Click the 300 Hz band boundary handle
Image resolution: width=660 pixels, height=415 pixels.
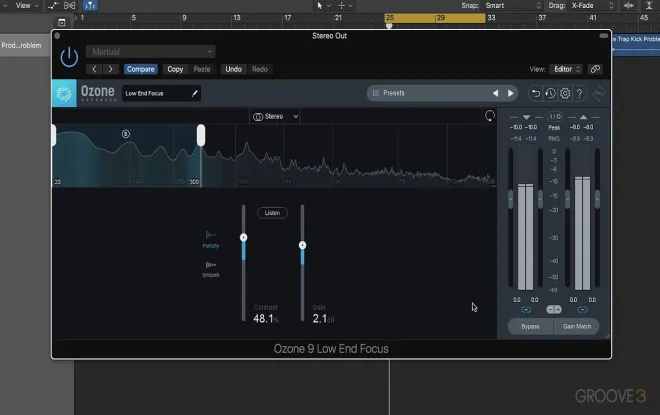[201, 135]
